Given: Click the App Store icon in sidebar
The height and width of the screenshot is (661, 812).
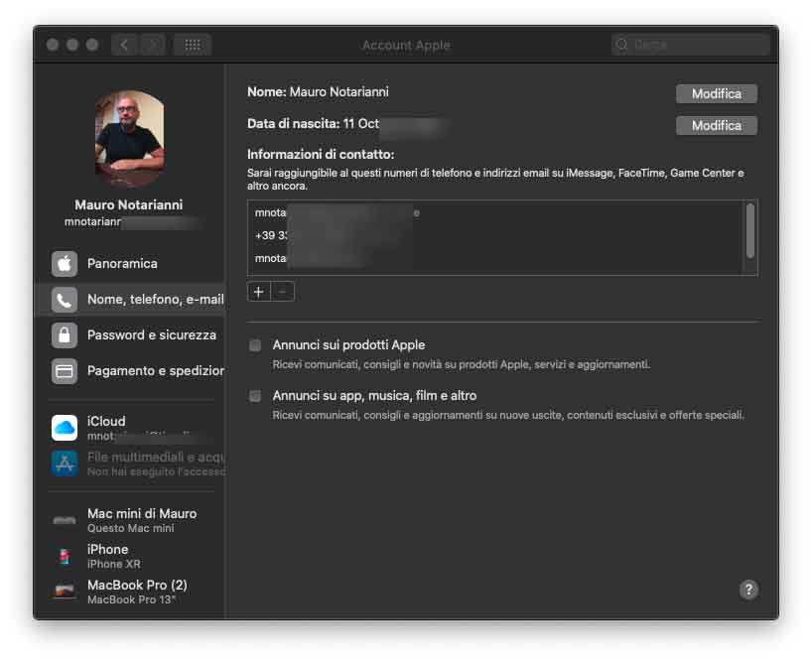Looking at the screenshot, I should click(x=65, y=463).
